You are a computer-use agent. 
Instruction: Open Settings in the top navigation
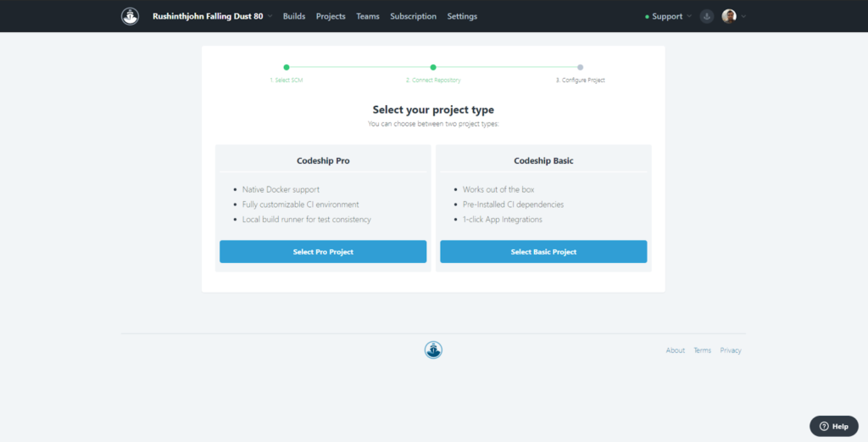[x=462, y=16]
